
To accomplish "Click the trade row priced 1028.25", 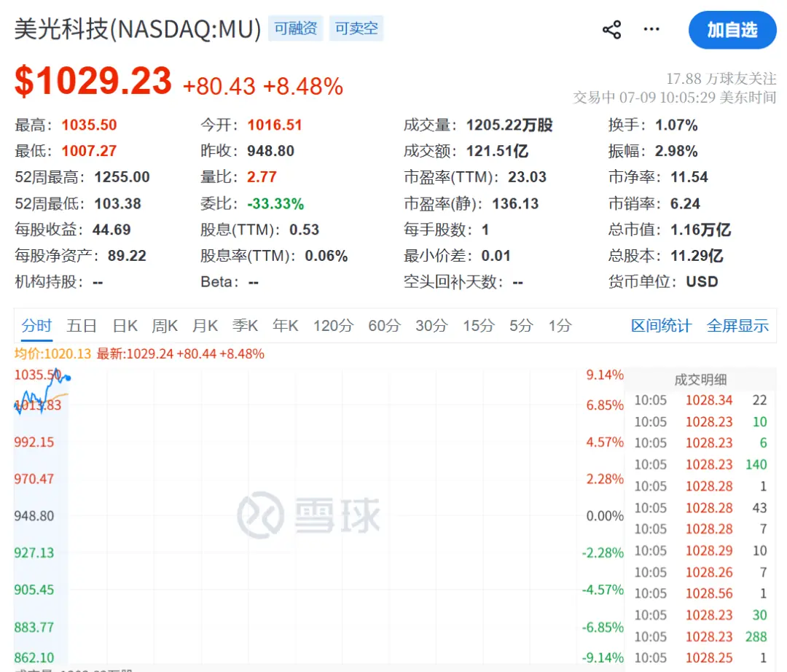I will pos(701,658).
